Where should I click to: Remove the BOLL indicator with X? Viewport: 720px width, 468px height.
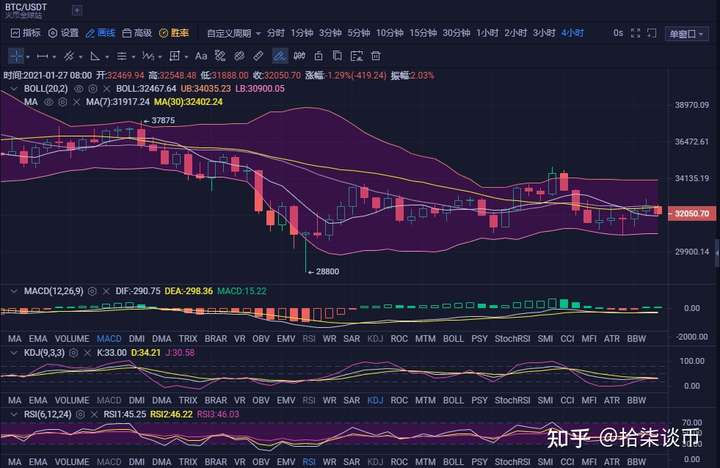[x=107, y=89]
